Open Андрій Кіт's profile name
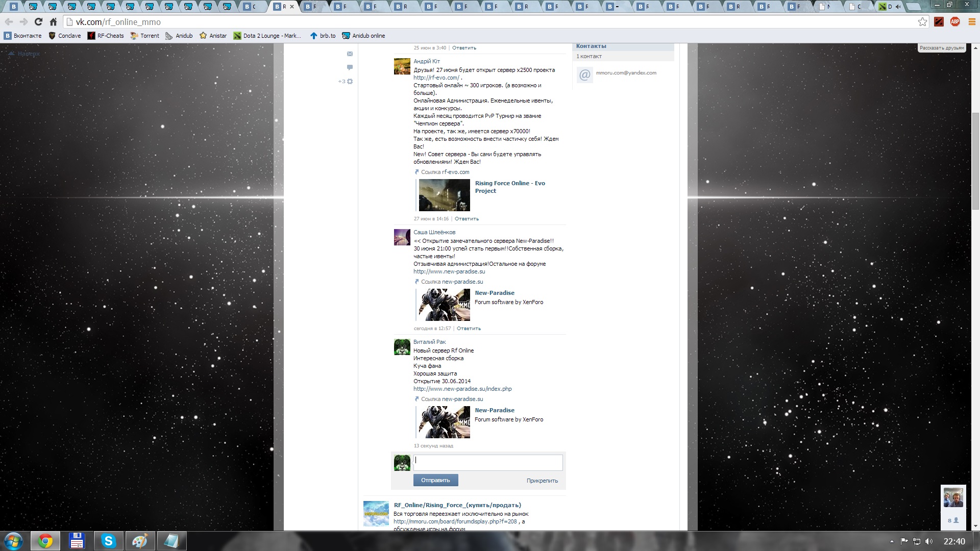This screenshot has height=551, width=980. coord(427,61)
